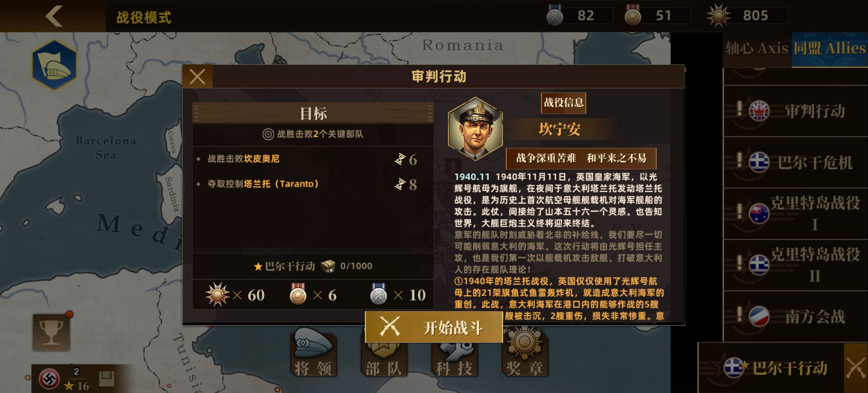Viewport: 868px width, 393px height.
Task: Close the 审判行动 dialog
Action: 197,77
